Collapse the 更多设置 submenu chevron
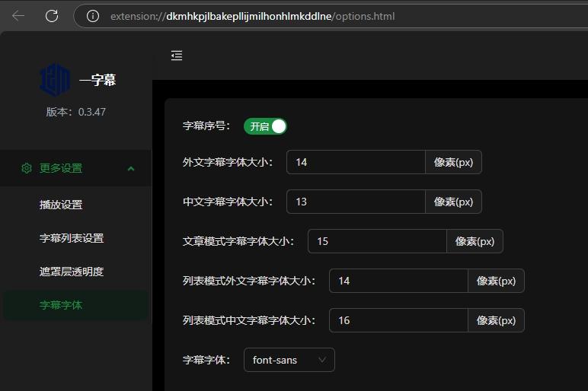This screenshot has height=391, width=588. tap(131, 169)
